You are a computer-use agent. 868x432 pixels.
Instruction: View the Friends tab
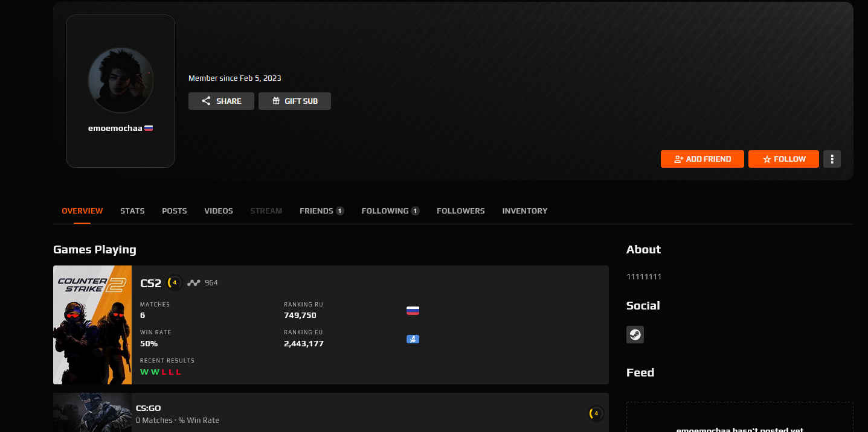point(322,211)
